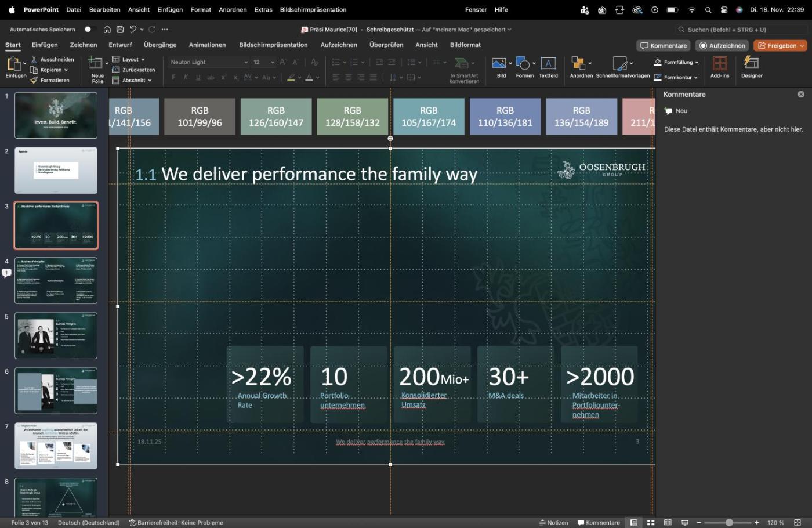Switch to slide sorter view in the status bar

(x=651, y=523)
